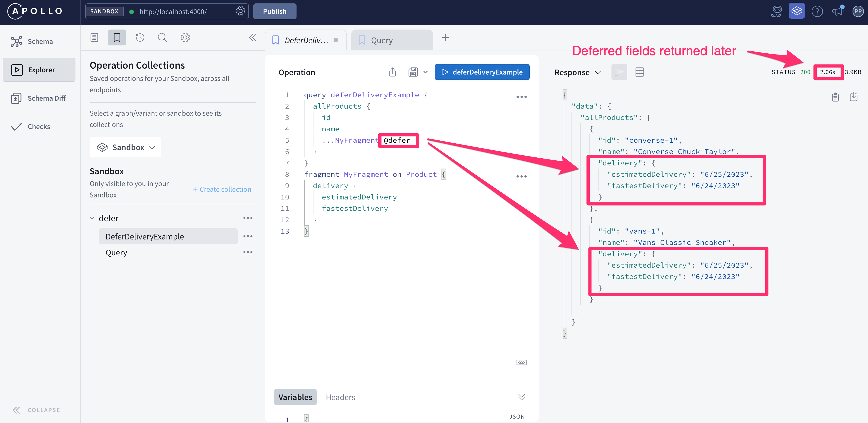The image size is (868, 423).
Task: Open the Sandbox graph selector dropdown
Action: tap(125, 147)
